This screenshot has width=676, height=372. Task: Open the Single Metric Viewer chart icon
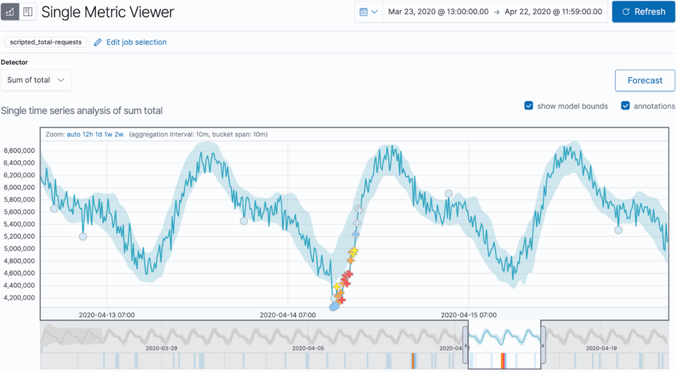tap(10, 12)
